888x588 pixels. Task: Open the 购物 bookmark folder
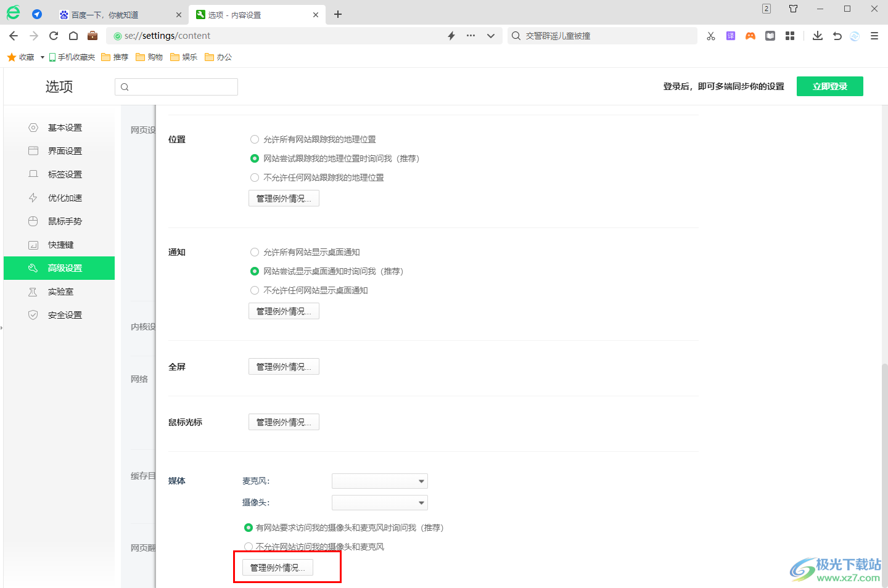click(x=149, y=57)
